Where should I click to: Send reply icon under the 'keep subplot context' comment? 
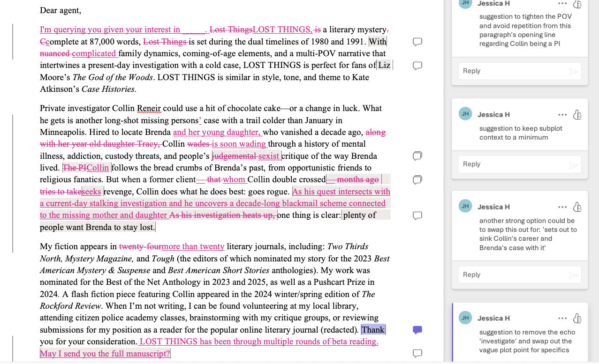pos(572,164)
